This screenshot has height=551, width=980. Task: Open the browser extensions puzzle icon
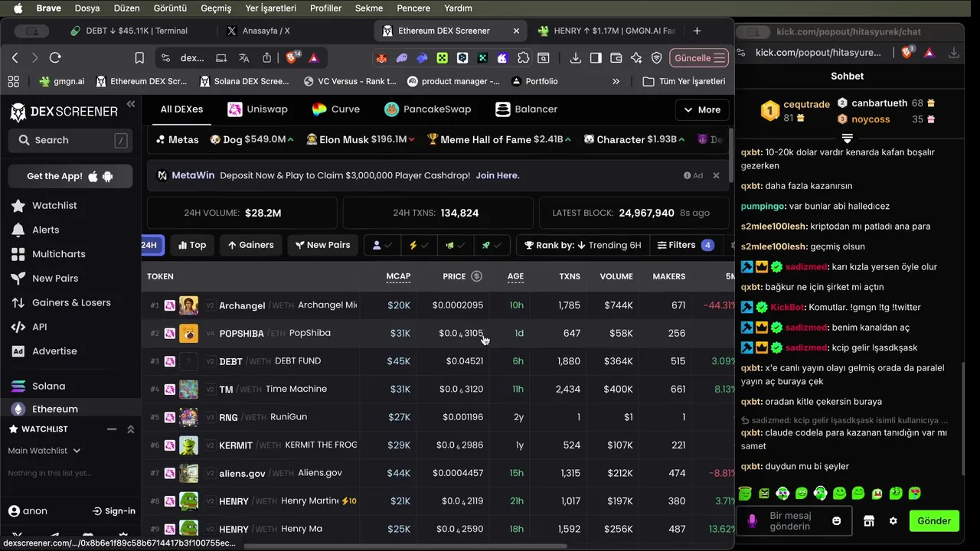coord(523,58)
